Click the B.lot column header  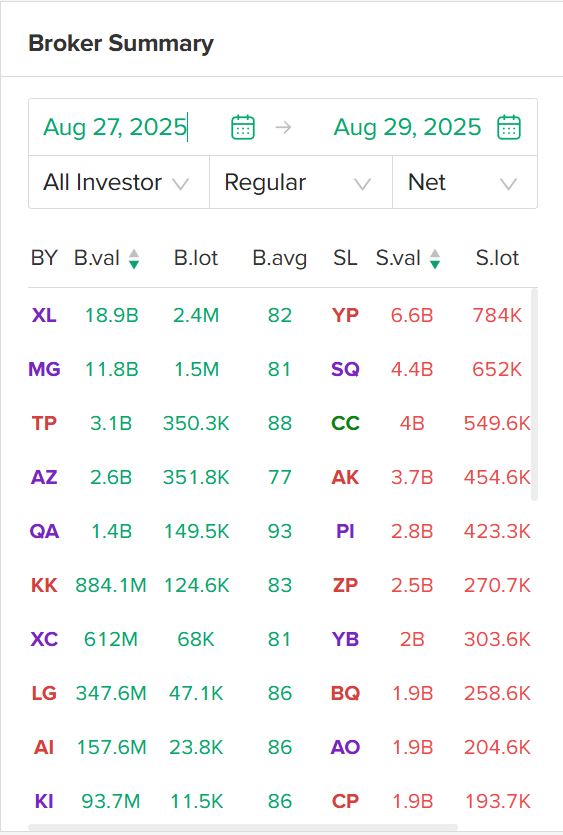(196, 258)
